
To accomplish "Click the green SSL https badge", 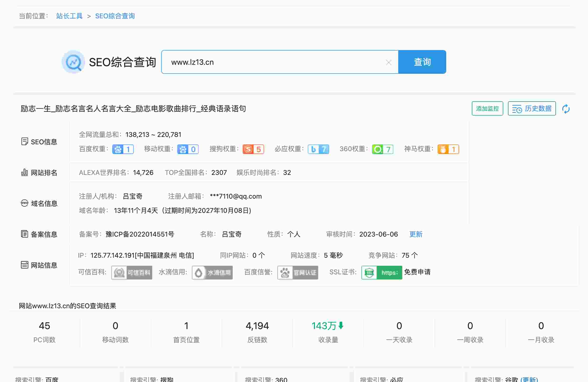I will click(382, 272).
